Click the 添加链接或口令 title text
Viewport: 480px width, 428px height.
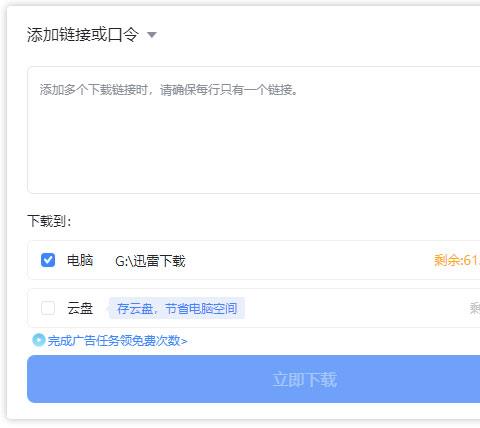pos(83,34)
